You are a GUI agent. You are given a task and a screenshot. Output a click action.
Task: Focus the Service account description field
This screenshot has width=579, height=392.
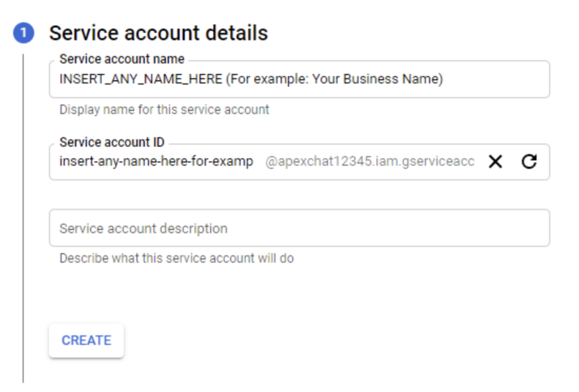(300, 228)
